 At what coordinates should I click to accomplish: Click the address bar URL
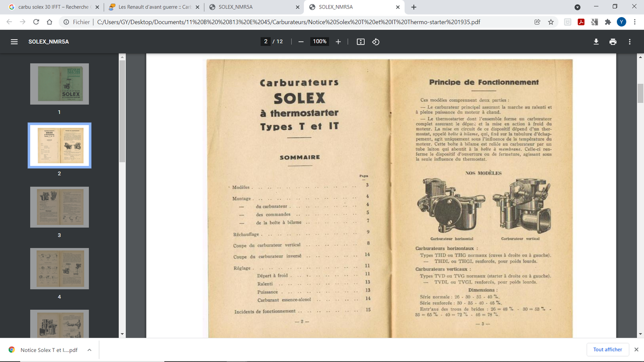click(x=288, y=22)
